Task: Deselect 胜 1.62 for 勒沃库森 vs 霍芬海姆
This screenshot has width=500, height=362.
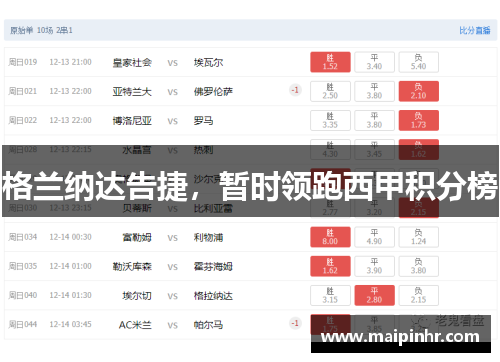Action: click(330, 266)
